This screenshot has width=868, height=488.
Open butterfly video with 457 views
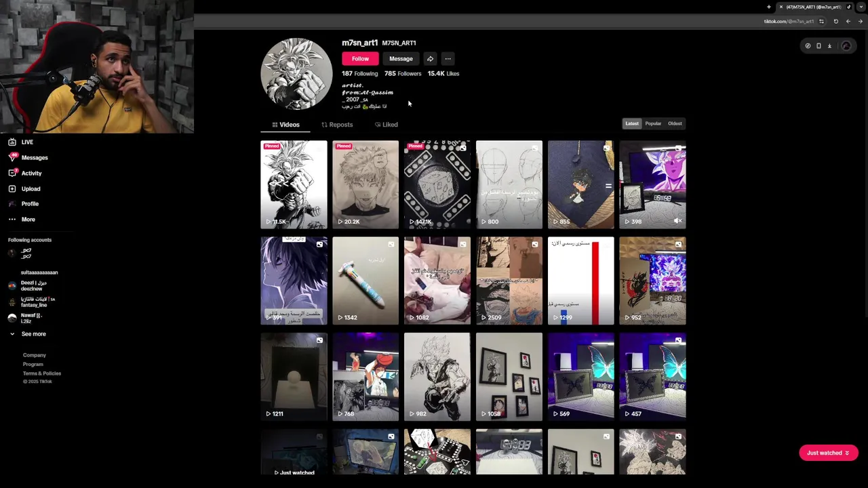tap(653, 377)
